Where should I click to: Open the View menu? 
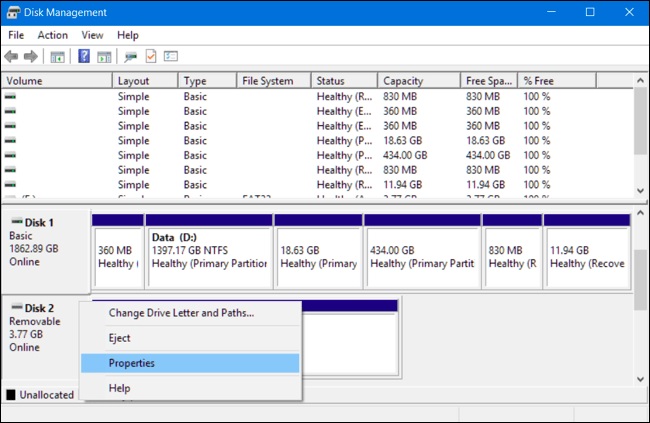pyautogui.click(x=92, y=35)
